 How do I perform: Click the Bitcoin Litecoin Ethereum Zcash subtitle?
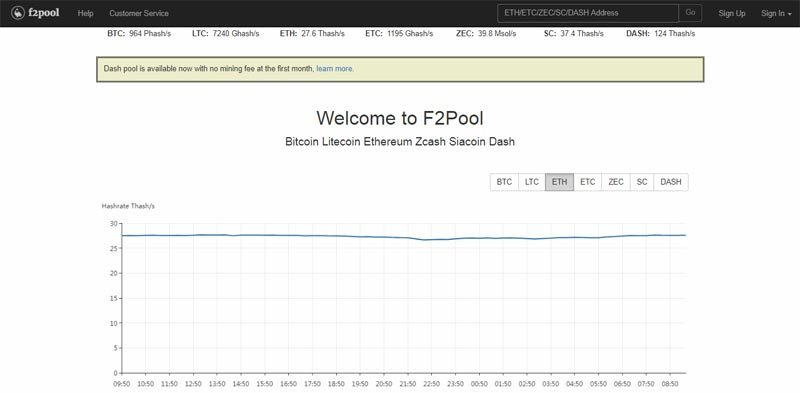pos(399,142)
